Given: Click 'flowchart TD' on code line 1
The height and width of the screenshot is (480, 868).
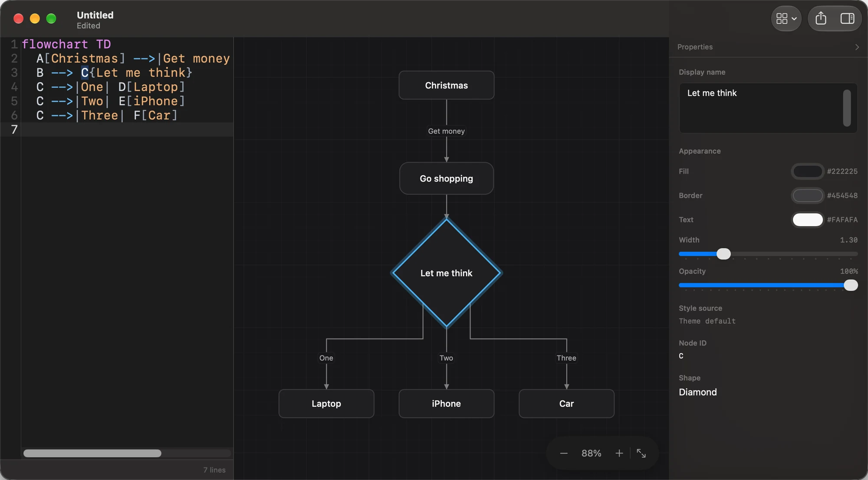Looking at the screenshot, I should coord(66,44).
